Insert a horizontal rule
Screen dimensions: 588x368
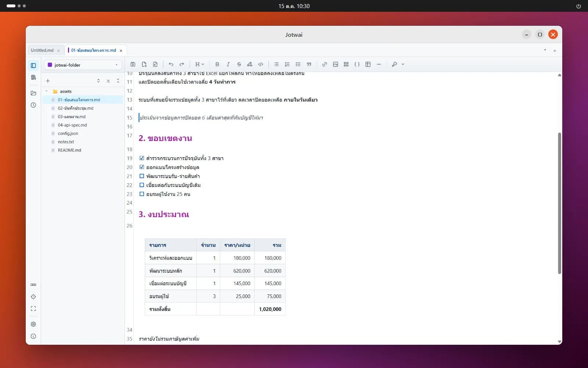point(379,64)
